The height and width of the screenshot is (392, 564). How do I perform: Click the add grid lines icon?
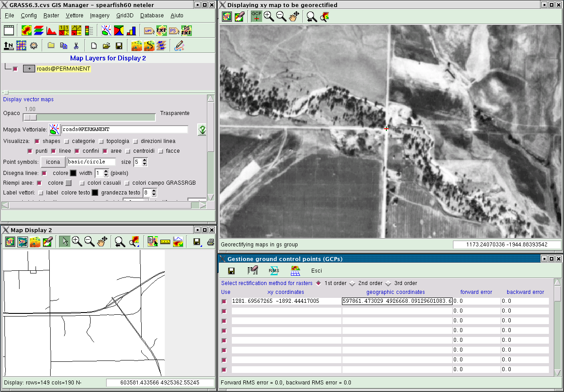point(21,45)
